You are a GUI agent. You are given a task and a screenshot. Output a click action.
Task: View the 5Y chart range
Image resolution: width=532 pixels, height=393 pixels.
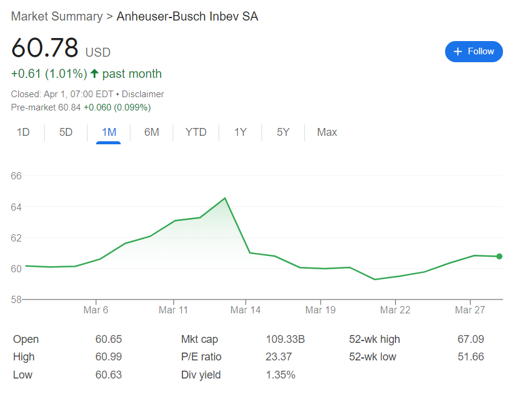[283, 132]
